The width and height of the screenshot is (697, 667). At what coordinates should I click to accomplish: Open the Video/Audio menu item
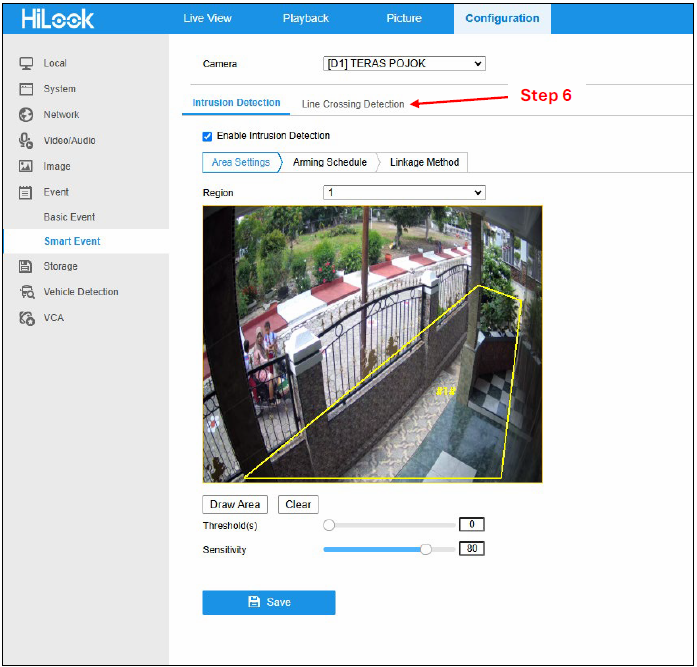pyautogui.click(x=69, y=140)
